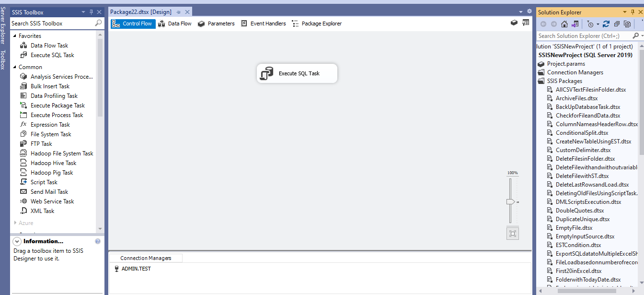
Task: Open the Toolbox side tab
Action: [4, 60]
